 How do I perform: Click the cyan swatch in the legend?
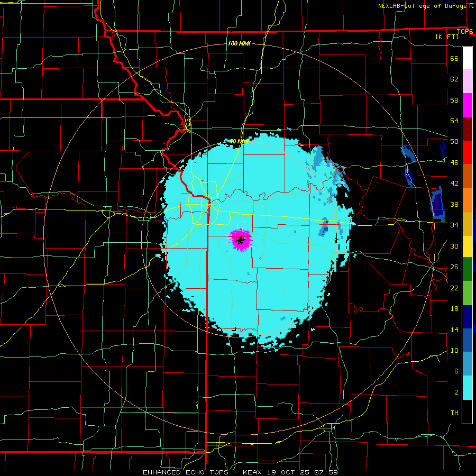click(467, 388)
